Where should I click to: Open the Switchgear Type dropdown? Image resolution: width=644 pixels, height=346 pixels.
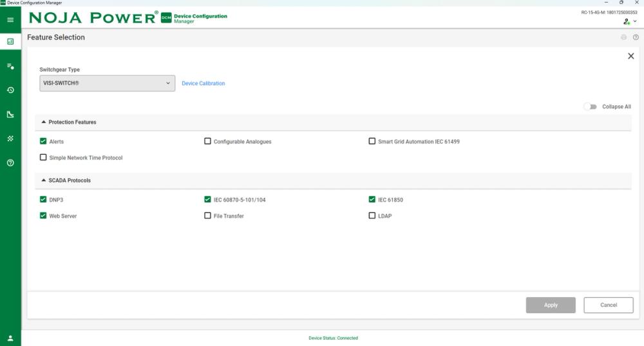pos(107,83)
